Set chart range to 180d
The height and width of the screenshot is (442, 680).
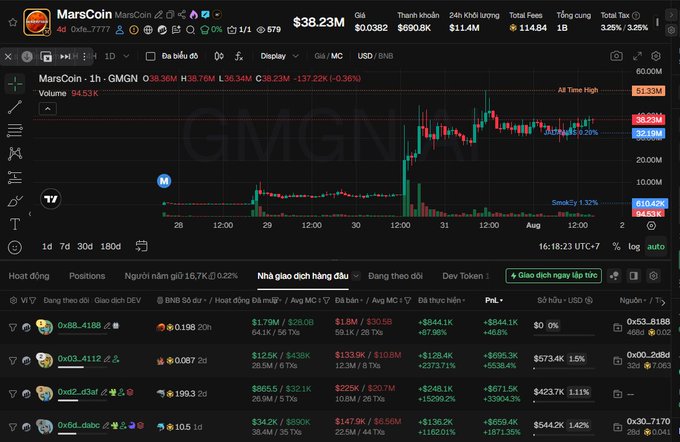pyautogui.click(x=111, y=246)
